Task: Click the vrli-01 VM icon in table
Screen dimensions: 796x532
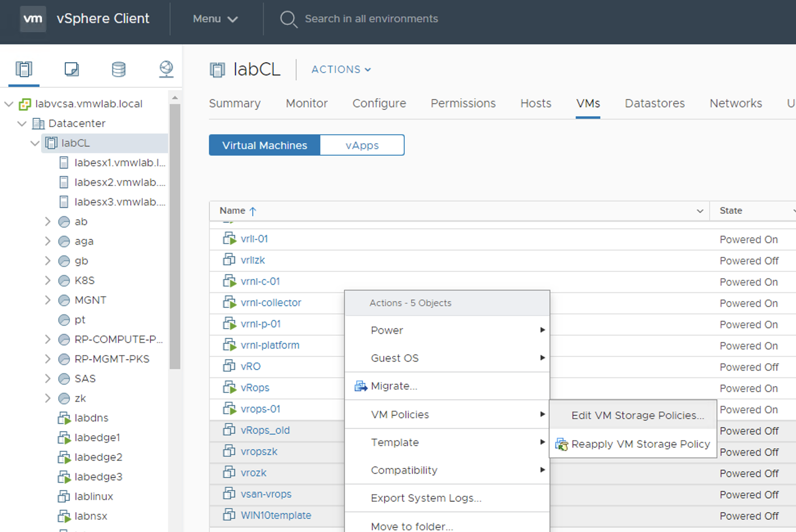Action: [x=229, y=239]
